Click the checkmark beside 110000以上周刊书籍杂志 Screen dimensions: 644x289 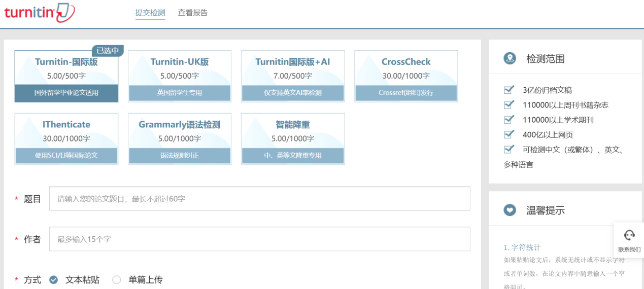[509, 105]
